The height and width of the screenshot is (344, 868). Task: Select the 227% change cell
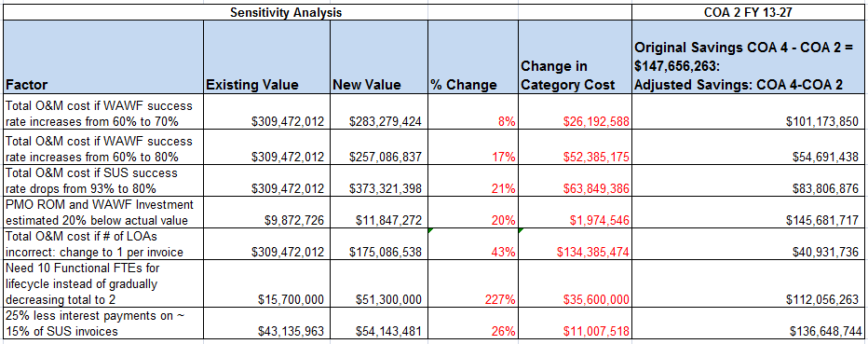tap(473, 284)
